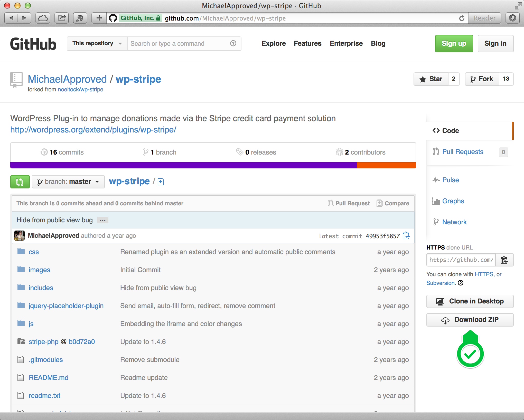Click the new file plus icon
Viewport: 524px width, 420px height.
[161, 182]
